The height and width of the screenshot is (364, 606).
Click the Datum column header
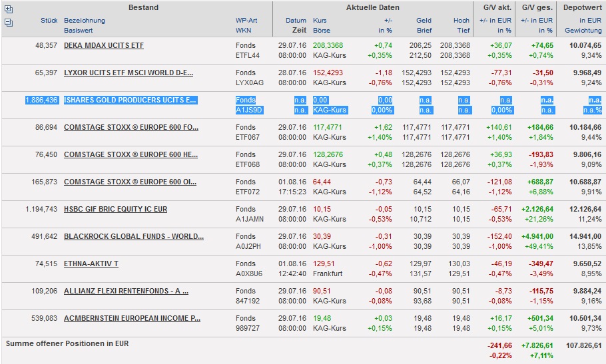click(296, 21)
